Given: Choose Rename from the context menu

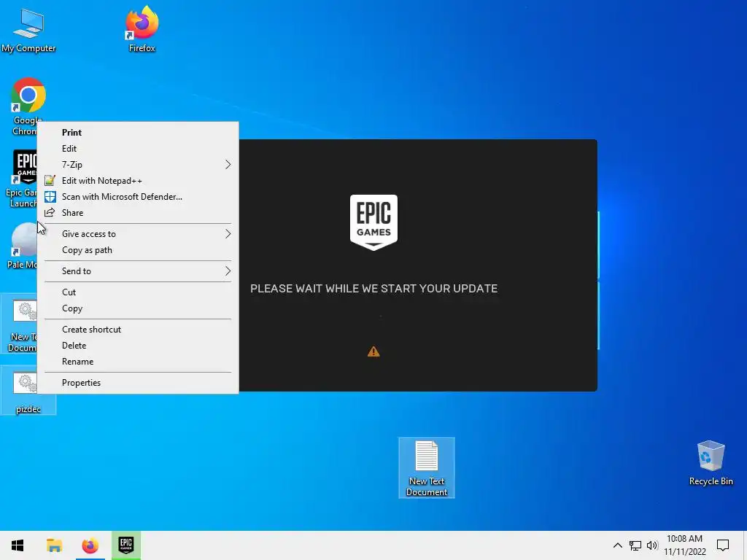Looking at the screenshot, I should coord(138,362).
